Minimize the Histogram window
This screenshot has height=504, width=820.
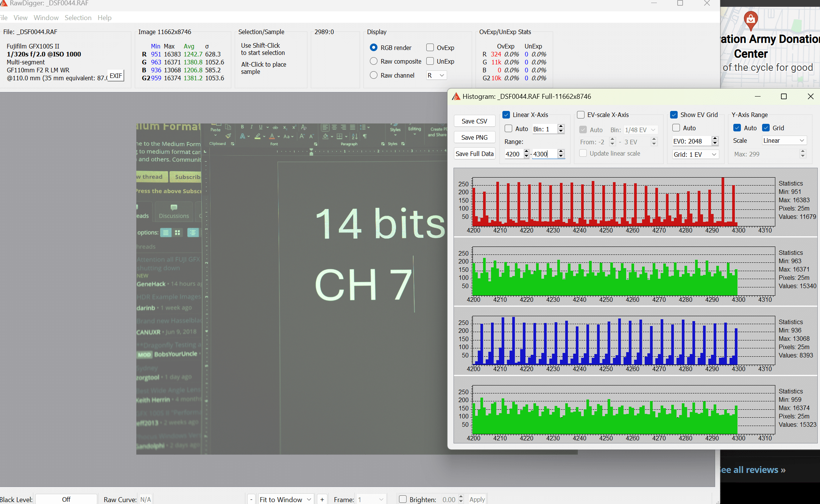758,97
